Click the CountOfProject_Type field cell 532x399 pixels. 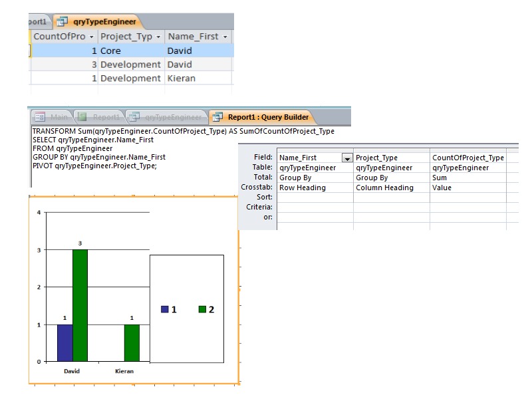[x=468, y=158]
